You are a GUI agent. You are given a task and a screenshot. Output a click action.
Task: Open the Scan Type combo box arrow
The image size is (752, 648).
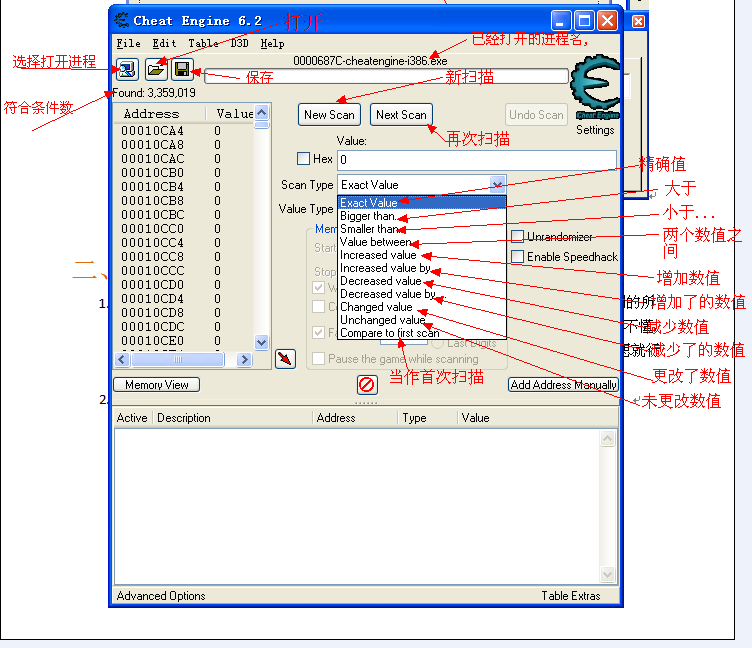point(497,185)
